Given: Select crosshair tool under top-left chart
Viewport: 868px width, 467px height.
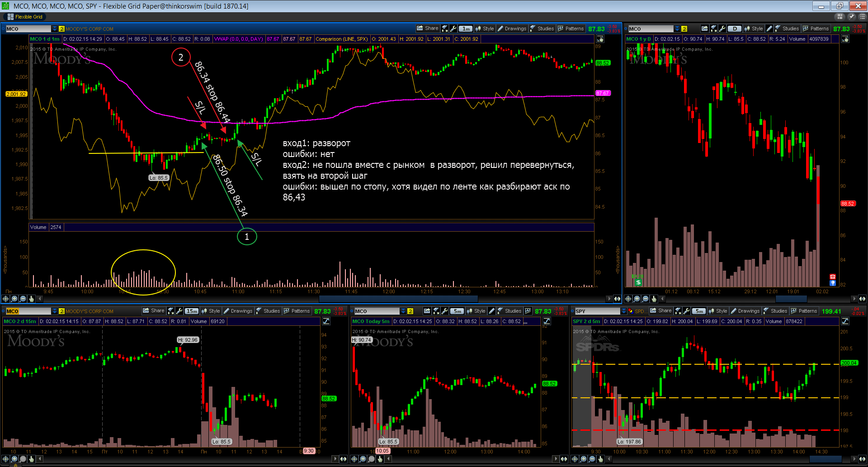Looking at the screenshot, I should (x=5, y=299).
